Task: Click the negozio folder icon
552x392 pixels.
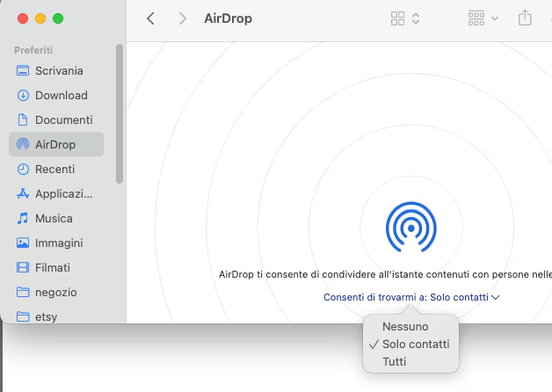Action: 23,292
